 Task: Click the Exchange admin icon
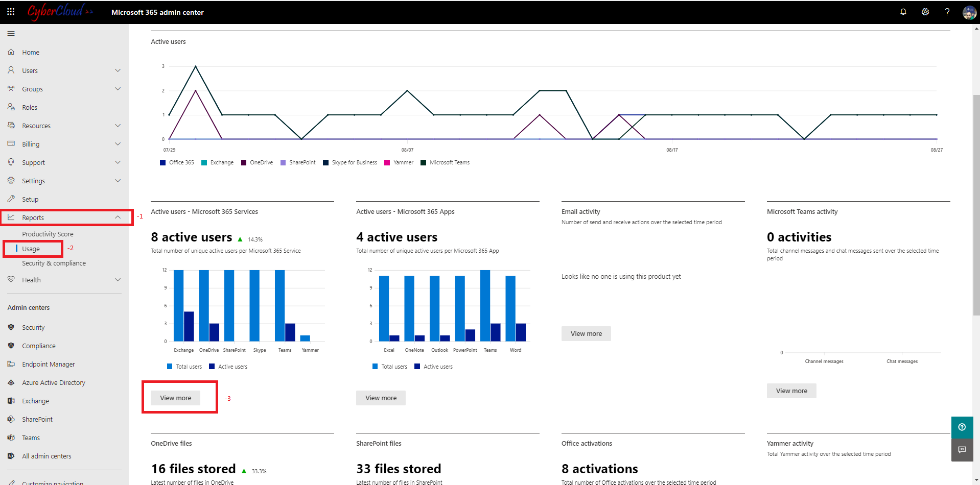(x=11, y=401)
